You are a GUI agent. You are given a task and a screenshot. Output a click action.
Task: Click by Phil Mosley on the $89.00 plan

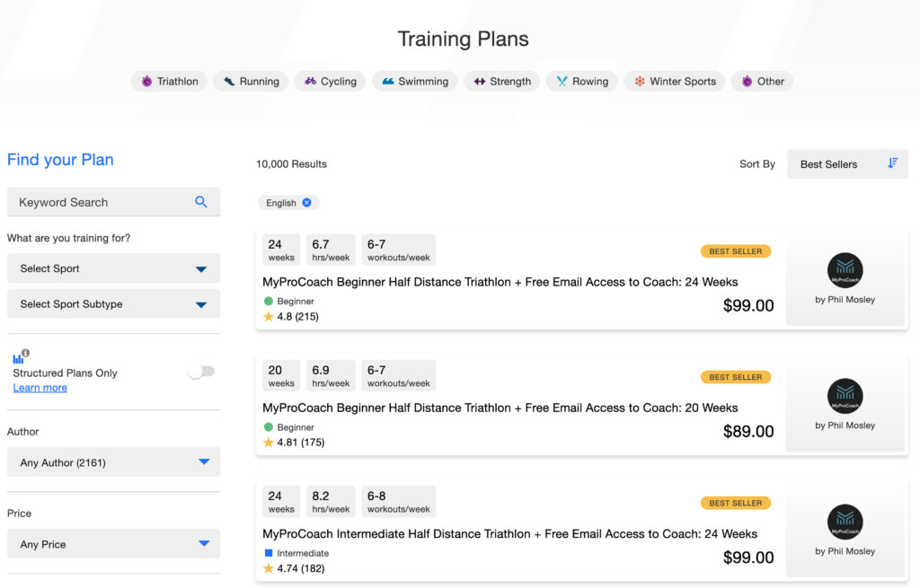click(845, 425)
